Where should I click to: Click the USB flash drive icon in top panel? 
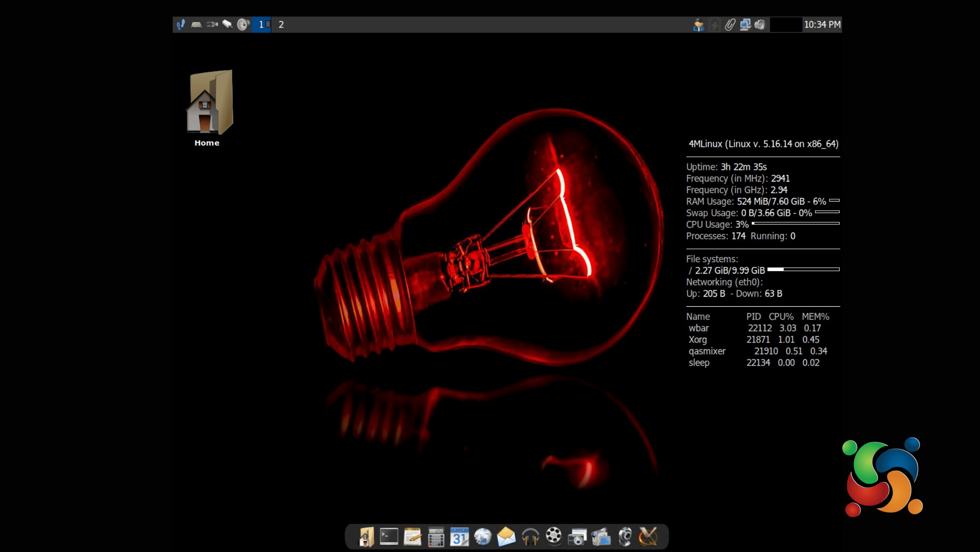(x=227, y=25)
